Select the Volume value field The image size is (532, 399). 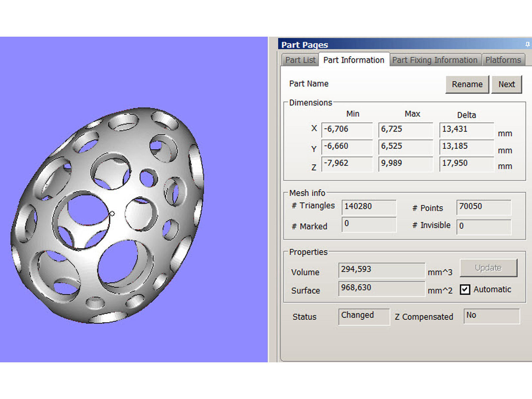click(x=381, y=270)
